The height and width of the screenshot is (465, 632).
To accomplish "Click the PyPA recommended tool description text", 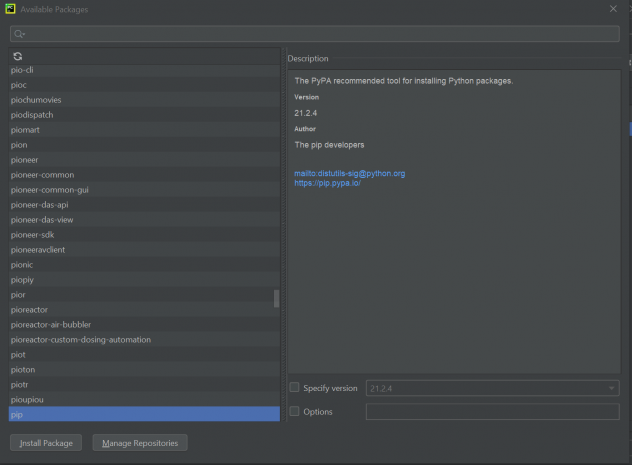I will 404,81.
